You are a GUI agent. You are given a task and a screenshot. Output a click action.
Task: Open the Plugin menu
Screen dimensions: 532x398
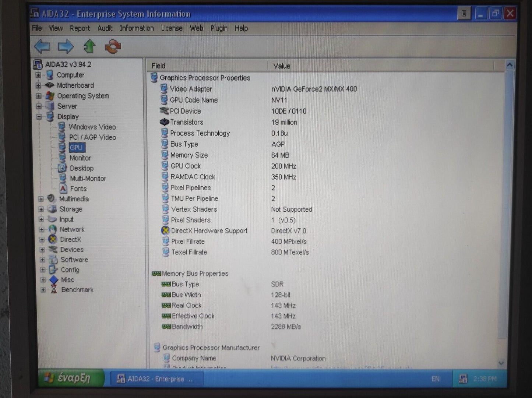click(x=219, y=28)
